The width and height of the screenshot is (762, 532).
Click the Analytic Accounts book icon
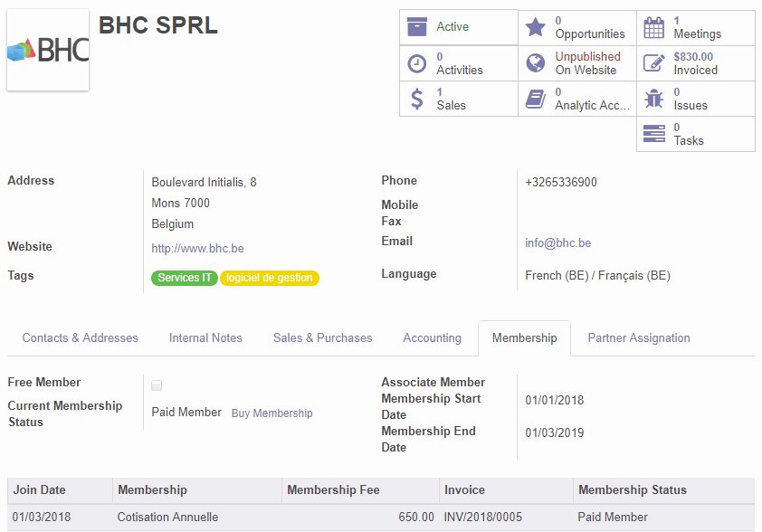536,99
